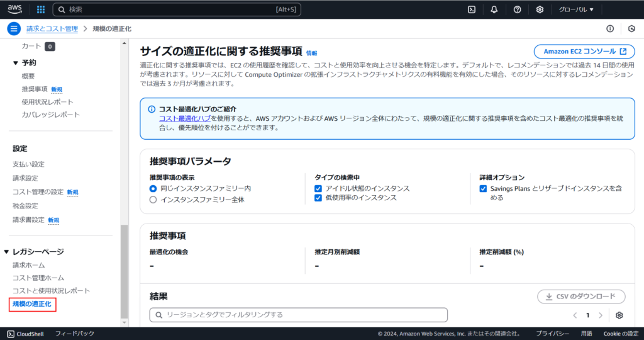This screenshot has width=644, height=340.
Task: Click the hexagon icon at far right of breadcrumb bar
Action: tap(631, 29)
